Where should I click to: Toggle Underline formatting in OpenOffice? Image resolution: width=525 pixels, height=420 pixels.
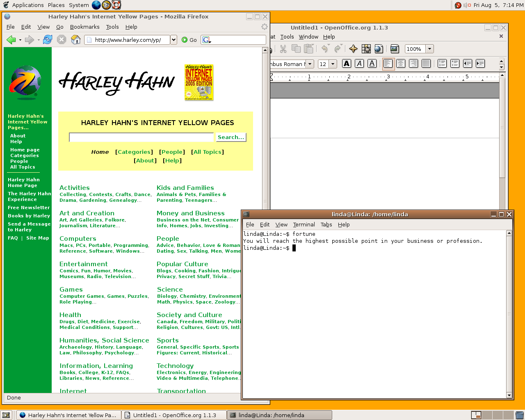click(x=372, y=64)
